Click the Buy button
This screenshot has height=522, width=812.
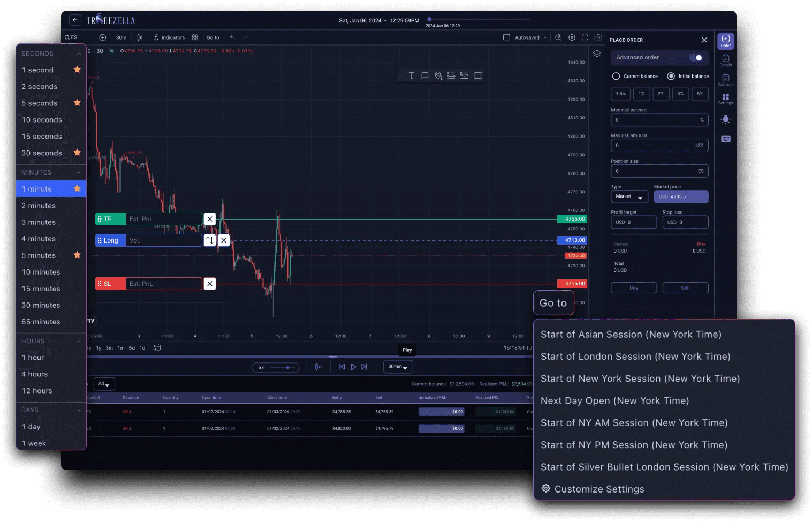pyautogui.click(x=634, y=288)
